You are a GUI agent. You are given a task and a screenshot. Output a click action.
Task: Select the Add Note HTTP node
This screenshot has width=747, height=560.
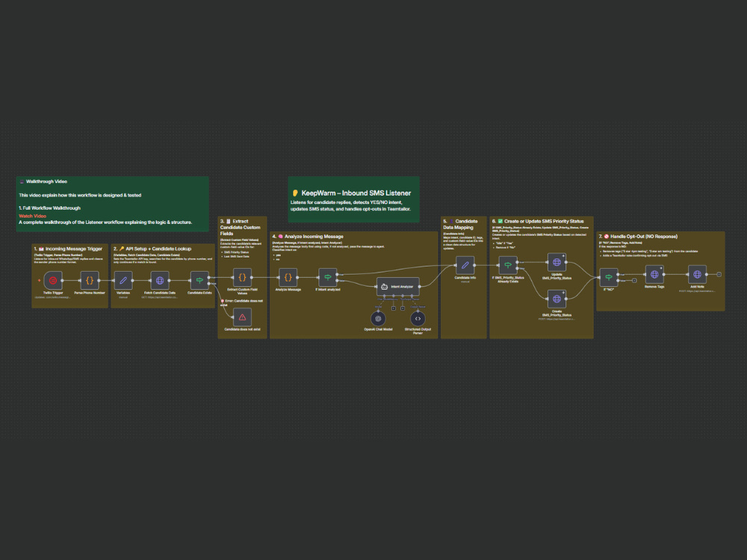click(x=697, y=274)
